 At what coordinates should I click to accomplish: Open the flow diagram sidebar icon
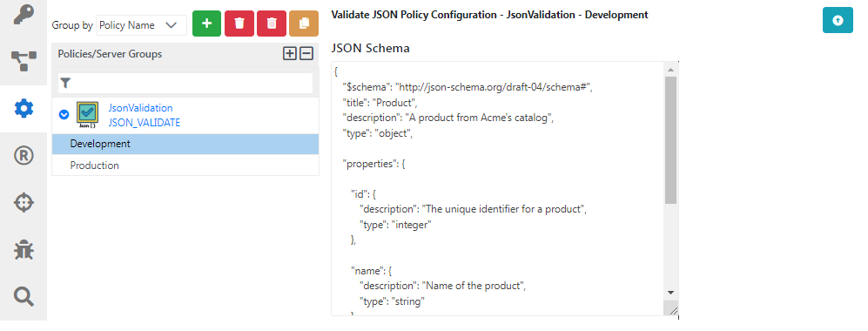(24, 61)
